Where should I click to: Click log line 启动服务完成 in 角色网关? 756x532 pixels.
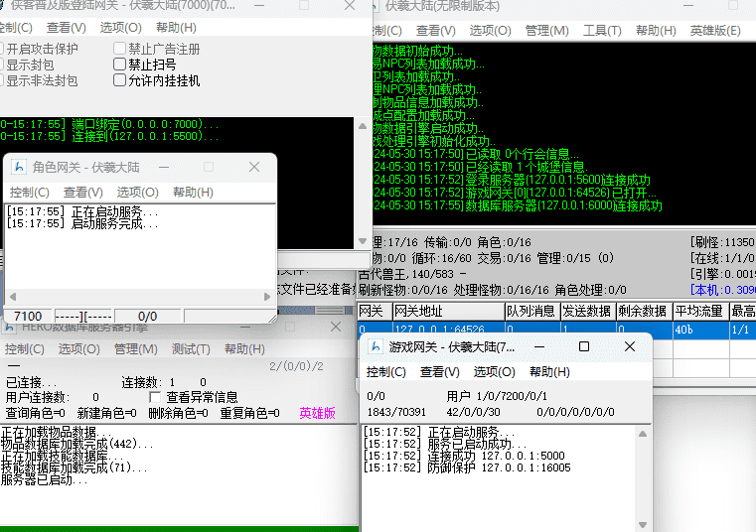[x=82, y=224]
